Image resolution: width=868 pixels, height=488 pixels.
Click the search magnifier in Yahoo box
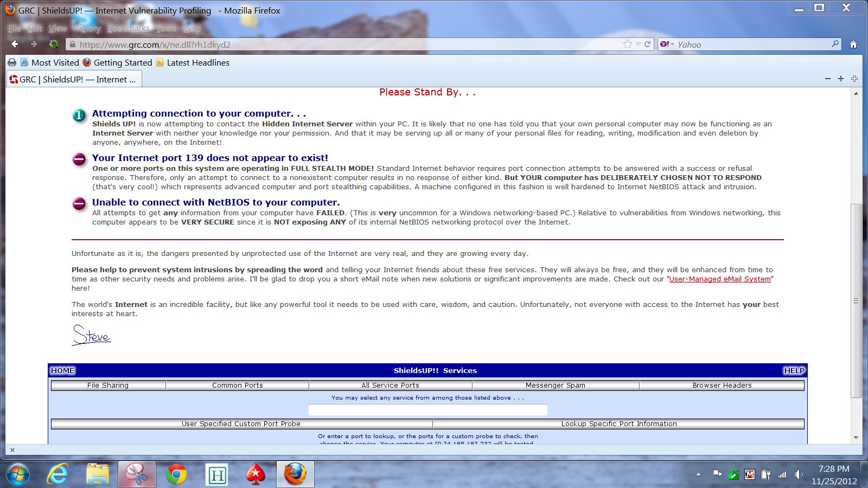[x=835, y=44]
